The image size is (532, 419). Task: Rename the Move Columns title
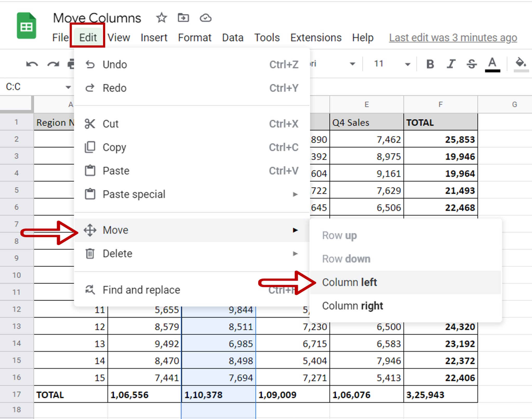[x=97, y=18]
